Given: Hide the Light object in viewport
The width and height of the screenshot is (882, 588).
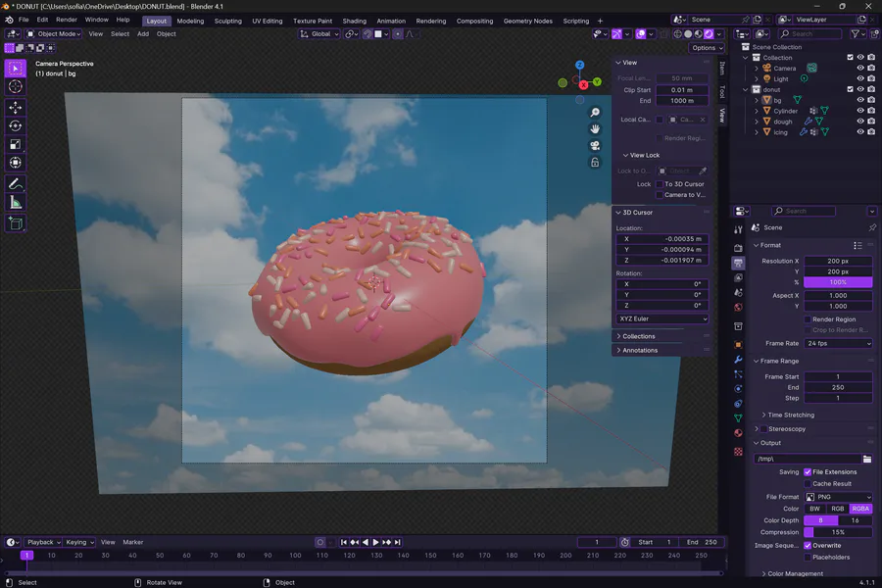Looking at the screenshot, I should pos(860,78).
